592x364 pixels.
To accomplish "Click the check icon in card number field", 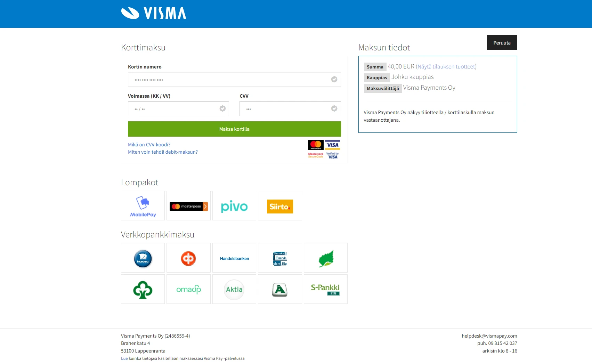I will pyautogui.click(x=334, y=79).
